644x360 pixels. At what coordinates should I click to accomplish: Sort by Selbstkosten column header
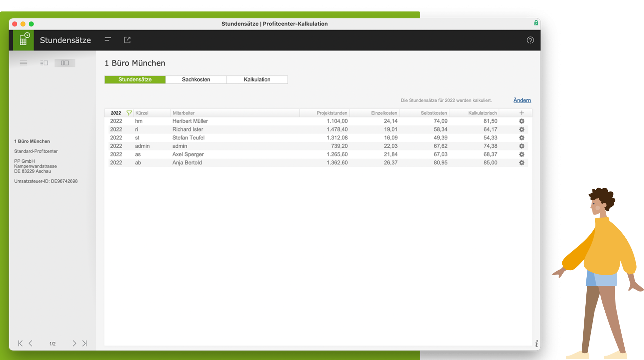(434, 113)
